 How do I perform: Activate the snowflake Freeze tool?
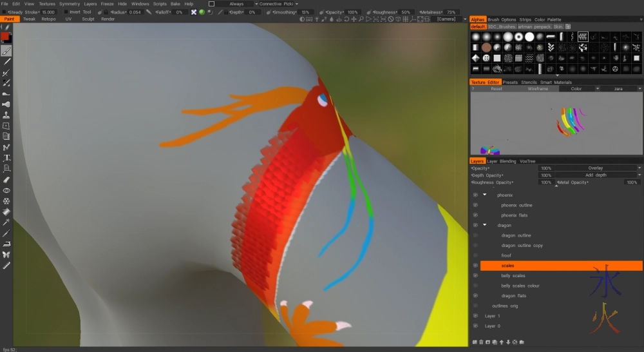coord(6,200)
